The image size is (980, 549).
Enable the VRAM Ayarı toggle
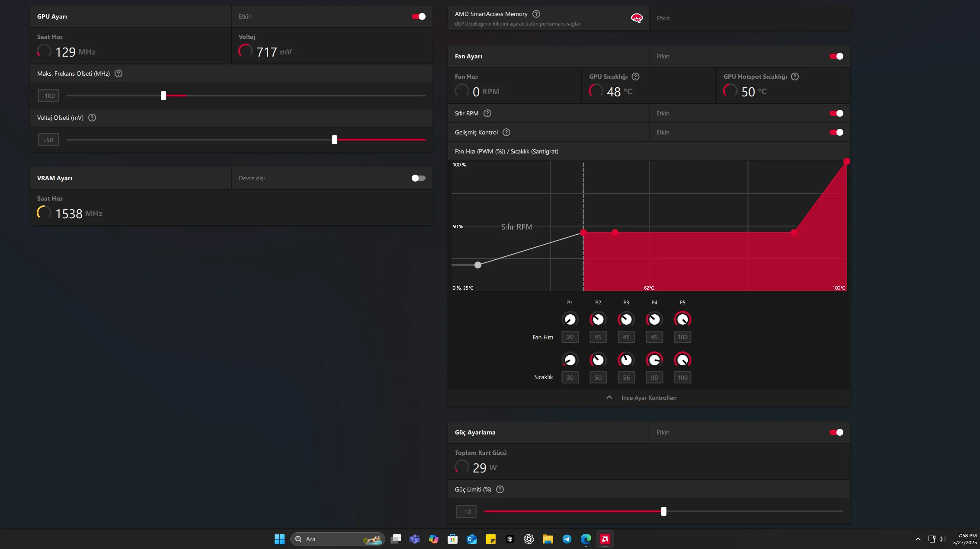(418, 178)
